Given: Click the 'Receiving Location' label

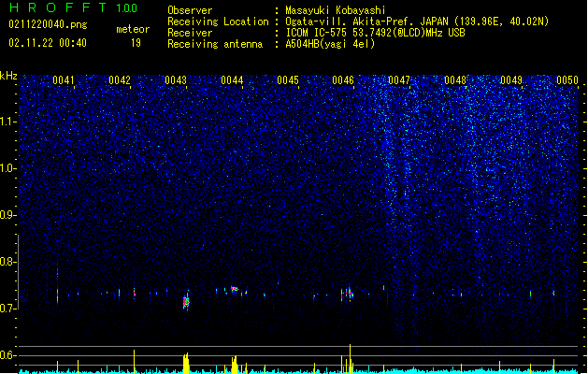Looking at the screenshot, I should (218, 22).
